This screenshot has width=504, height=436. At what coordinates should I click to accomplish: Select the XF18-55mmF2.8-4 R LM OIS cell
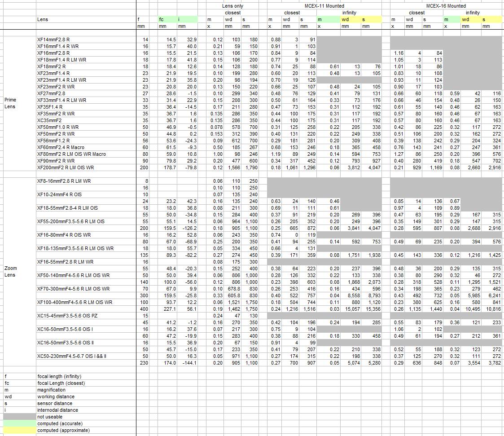coord(86,208)
